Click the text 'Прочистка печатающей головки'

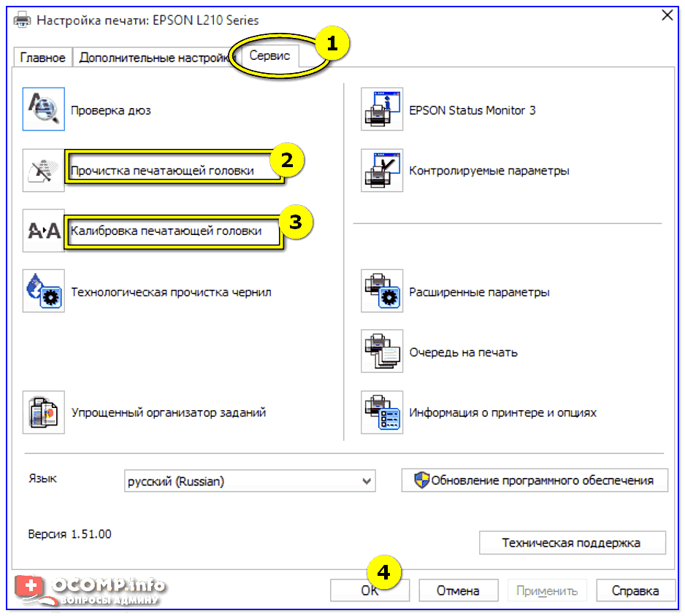163,171
